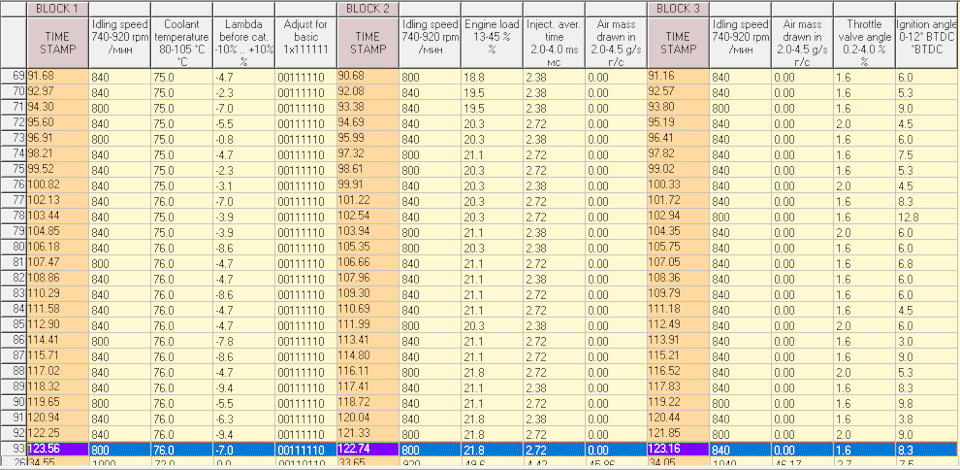The width and height of the screenshot is (960, 470).
Task: Click highlighted timestamp cell 123.16
Action: (x=678, y=449)
